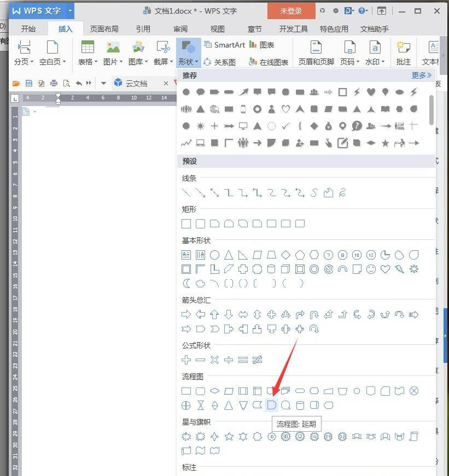The height and width of the screenshot is (476, 449).
Task: Click the undo arrow in quick toolbar
Action: (x=79, y=83)
